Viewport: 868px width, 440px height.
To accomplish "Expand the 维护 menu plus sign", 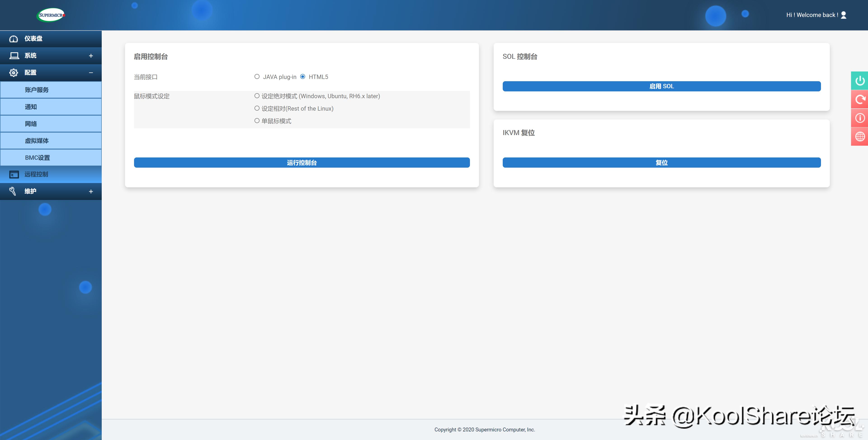I will pyautogui.click(x=91, y=192).
